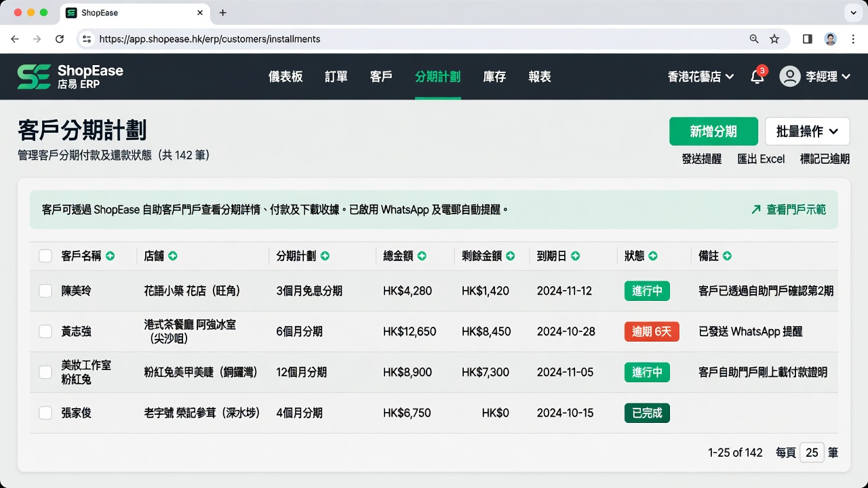Click the plus icon next to 總金額
This screenshot has height=488, width=868.
pyautogui.click(x=422, y=256)
